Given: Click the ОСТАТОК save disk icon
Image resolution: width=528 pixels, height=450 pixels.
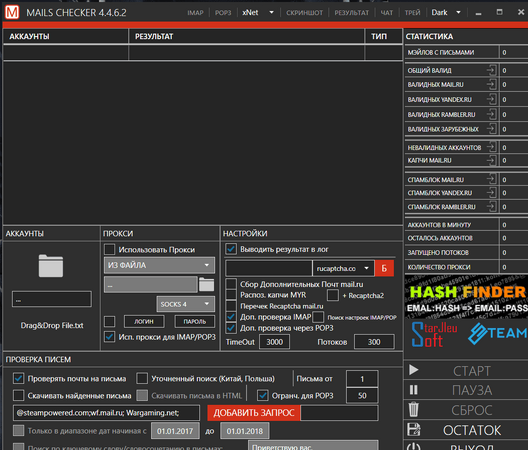Looking at the screenshot, I should [414, 429].
